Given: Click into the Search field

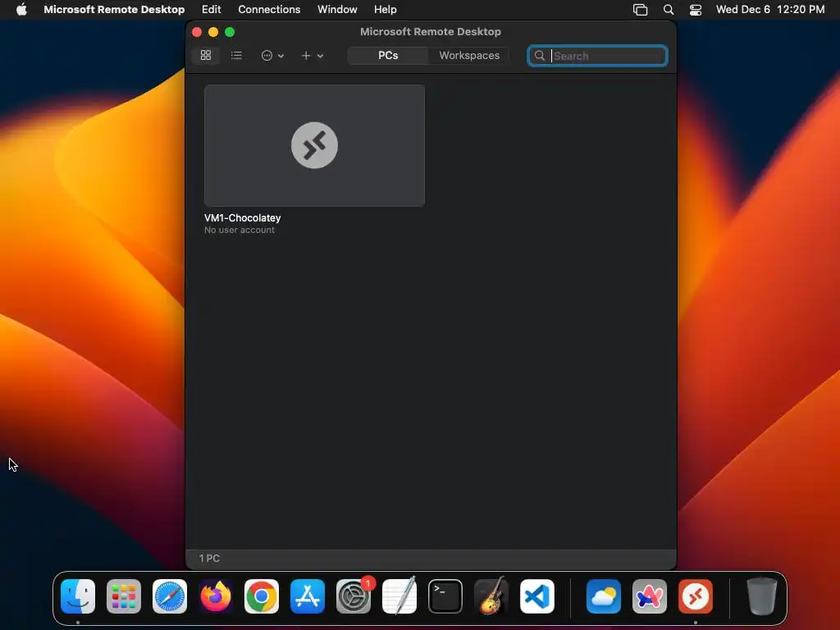Looking at the screenshot, I should coord(597,56).
